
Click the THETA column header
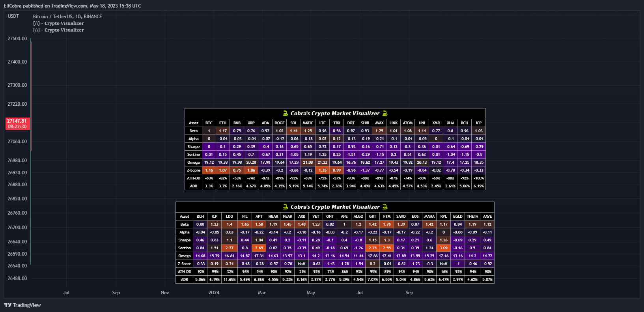[x=472, y=217]
